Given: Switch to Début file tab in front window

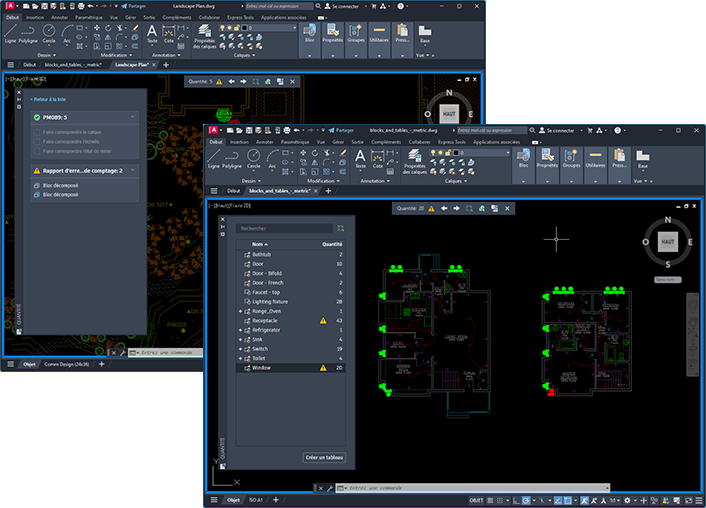Looking at the screenshot, I should click(233, 191).
